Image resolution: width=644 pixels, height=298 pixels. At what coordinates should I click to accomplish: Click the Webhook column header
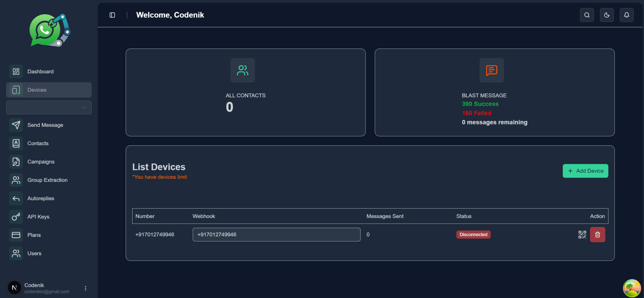(204, 216)
